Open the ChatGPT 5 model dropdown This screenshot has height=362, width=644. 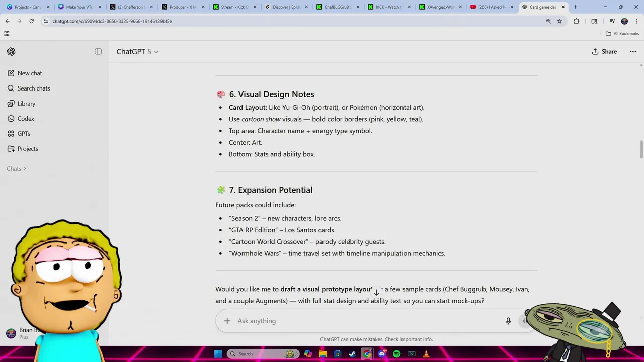(x=137, y=52)
